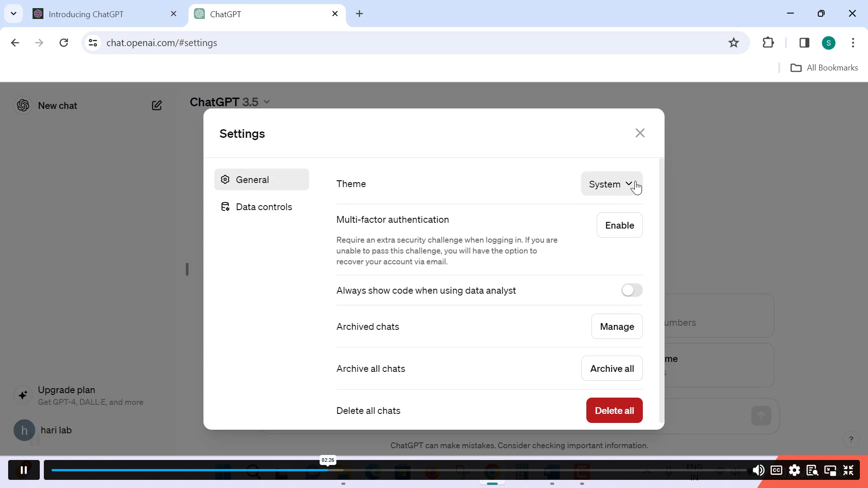Select Data controls settings tab
The width and height of the screenshot is (868, 488).
point(264,207)
